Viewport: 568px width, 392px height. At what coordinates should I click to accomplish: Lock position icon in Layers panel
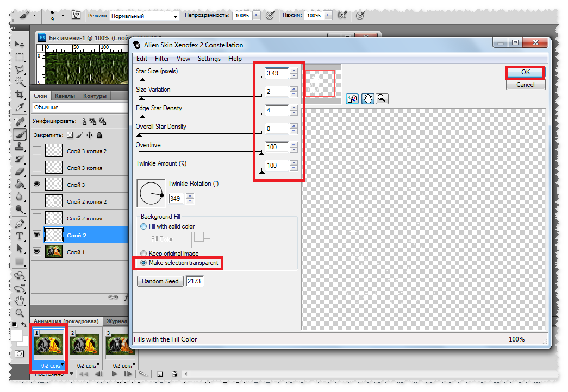point(90,135)
